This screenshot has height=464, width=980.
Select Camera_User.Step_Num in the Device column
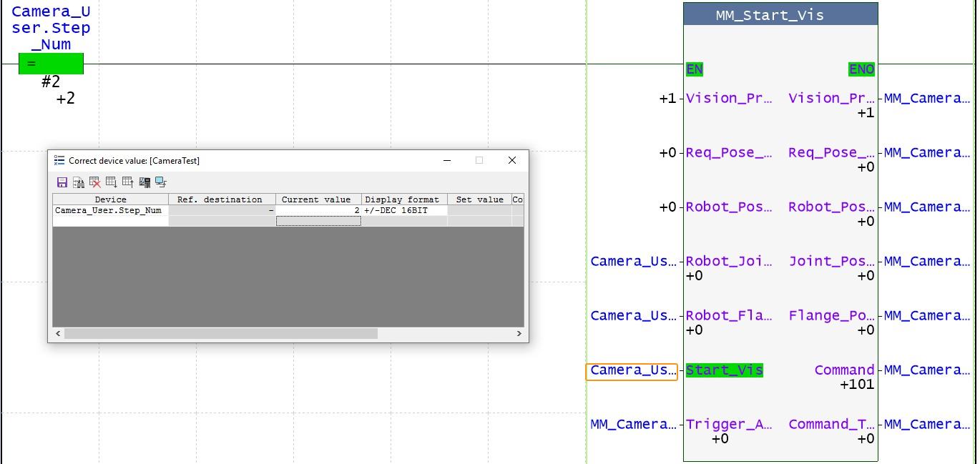tap(109, 209)
